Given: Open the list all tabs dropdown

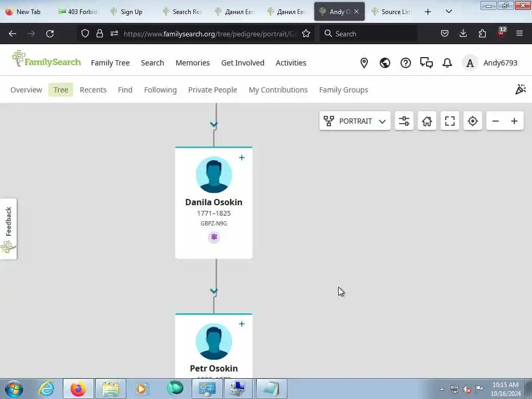Looking at the screenshot, I should tap(448, 11).
